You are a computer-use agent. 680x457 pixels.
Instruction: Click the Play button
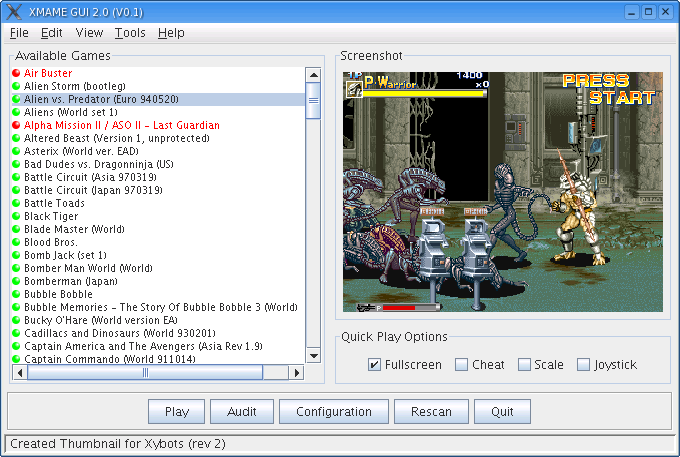[177, 411]
